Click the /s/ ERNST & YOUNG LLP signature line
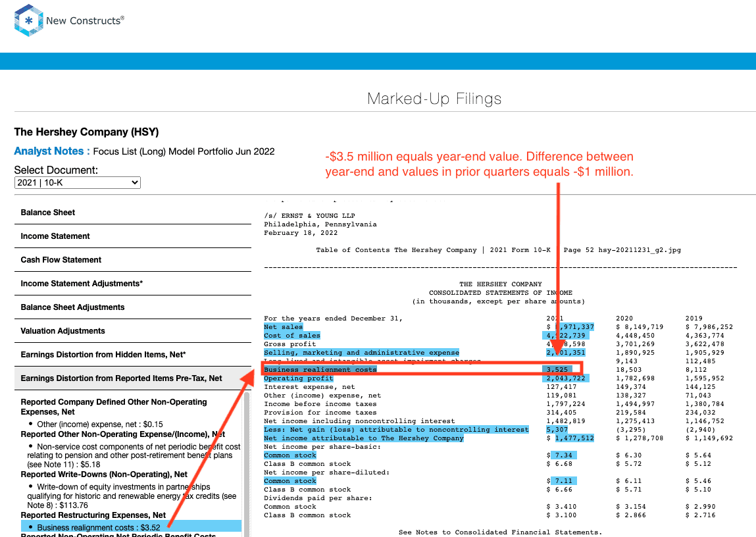 point(309,215)
